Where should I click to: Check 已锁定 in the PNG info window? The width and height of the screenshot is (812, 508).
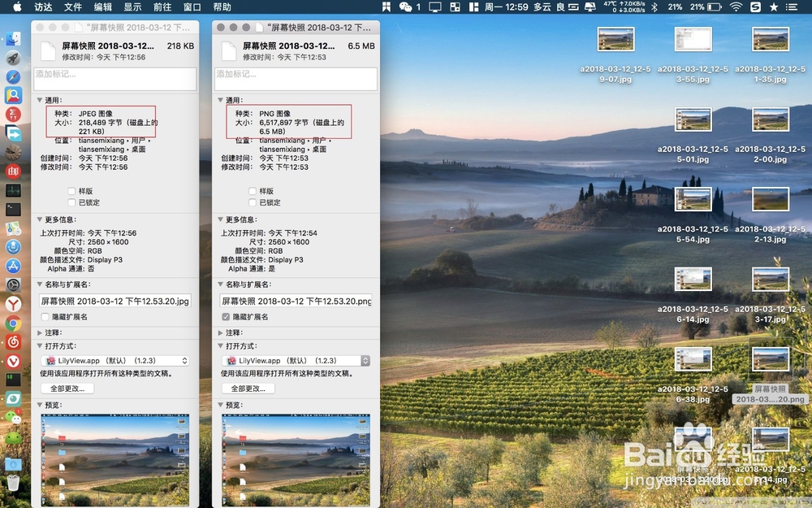(x=253, y=202)
